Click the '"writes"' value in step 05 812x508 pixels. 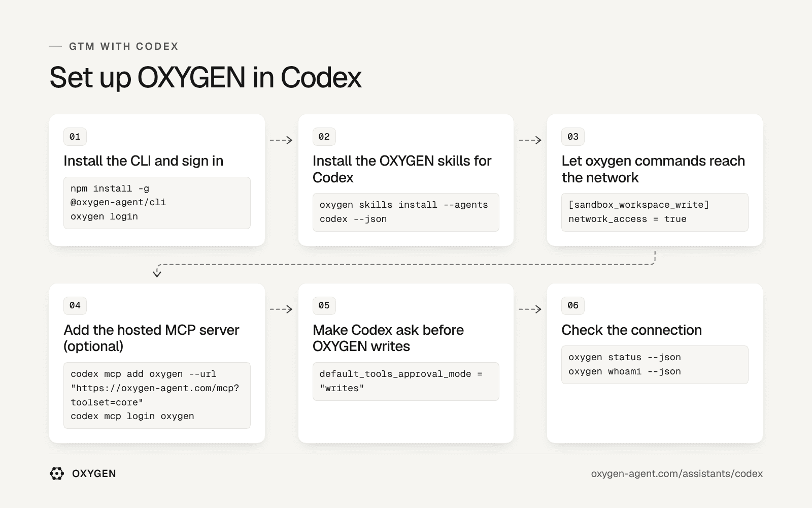click(x=342, y=388)
